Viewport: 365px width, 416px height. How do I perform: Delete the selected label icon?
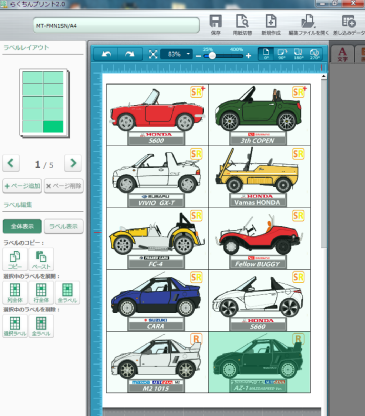pos(15,326)
